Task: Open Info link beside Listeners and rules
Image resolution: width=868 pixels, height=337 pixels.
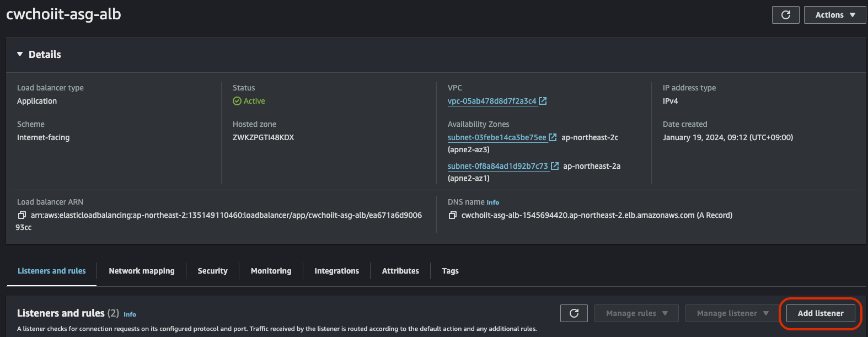Action: [130, 314]
